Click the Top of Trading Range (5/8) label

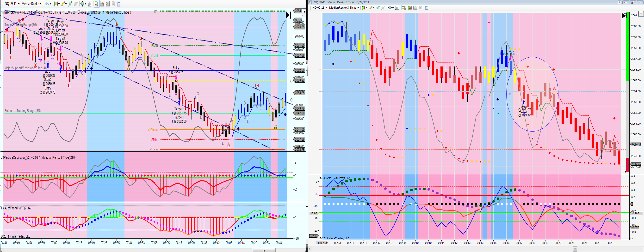[x=20, y=25]
